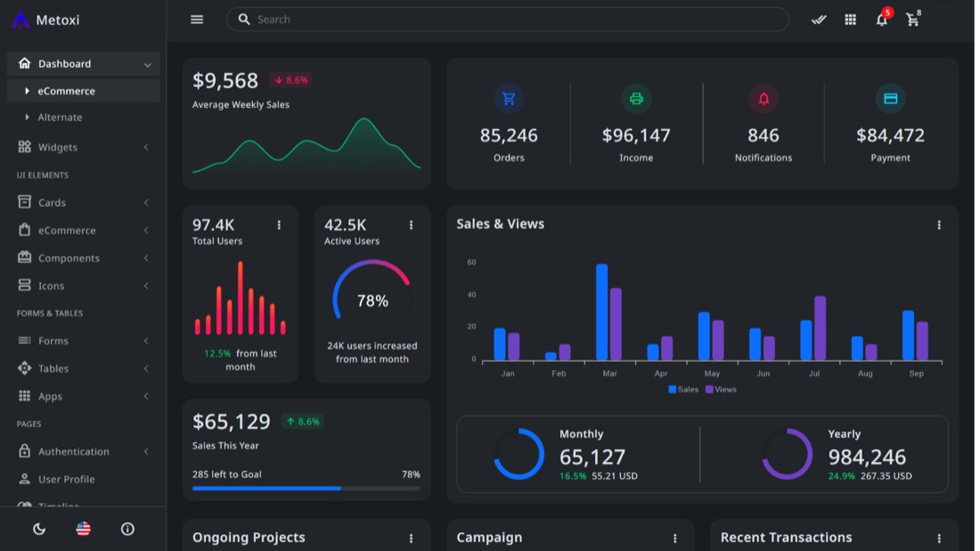Toggle the Sales series in the chart legend
The width and height of the screenshot is (980, 551).
[683, 389]
